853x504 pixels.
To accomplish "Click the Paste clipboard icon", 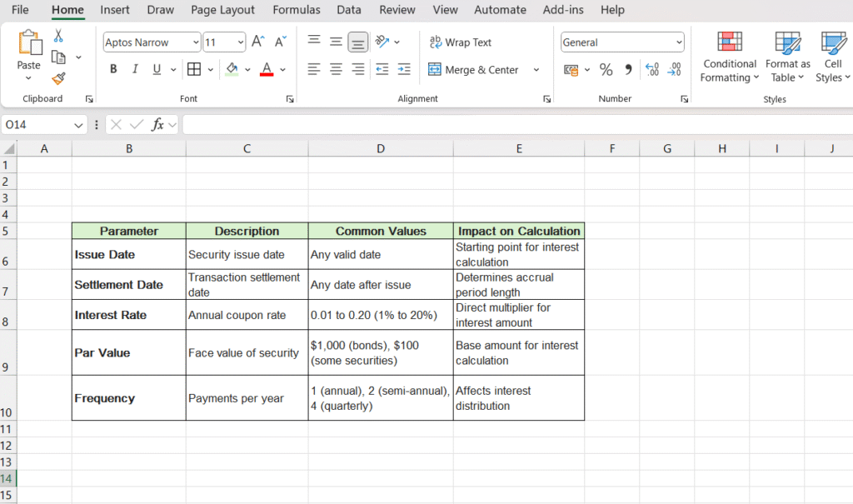I will point(29,43).
